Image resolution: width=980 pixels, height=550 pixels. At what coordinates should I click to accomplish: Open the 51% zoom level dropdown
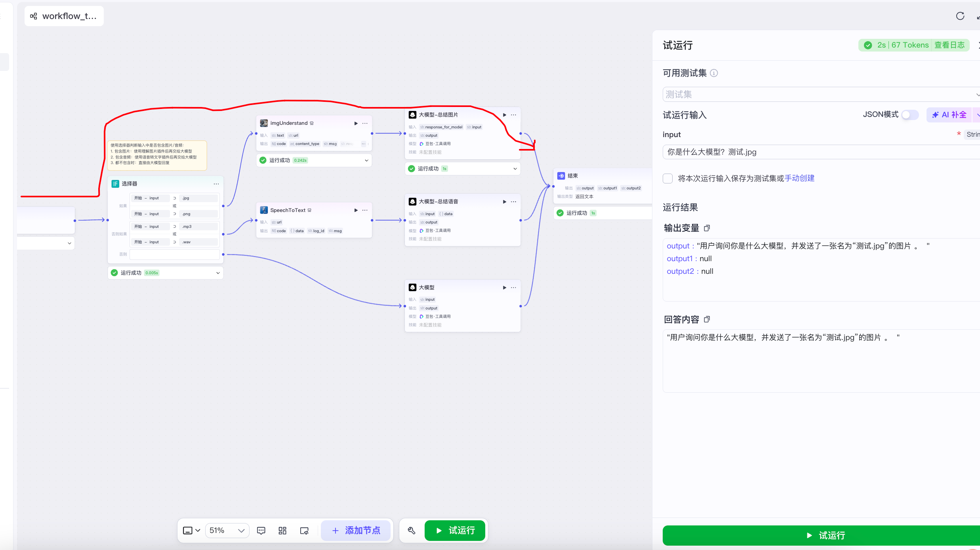pos(227,531)
